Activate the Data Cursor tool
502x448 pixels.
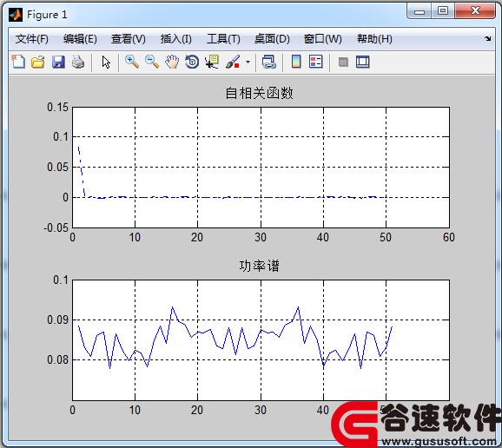pos(212,62)
